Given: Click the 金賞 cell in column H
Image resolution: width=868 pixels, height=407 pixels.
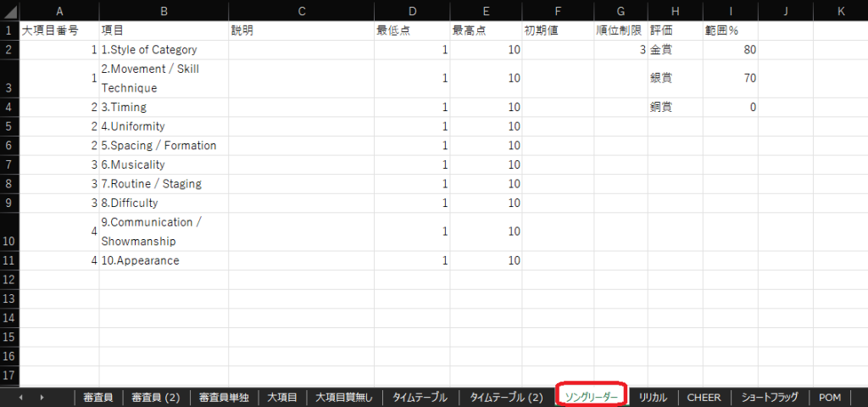Looking at the screenshot, I should 675,49.
